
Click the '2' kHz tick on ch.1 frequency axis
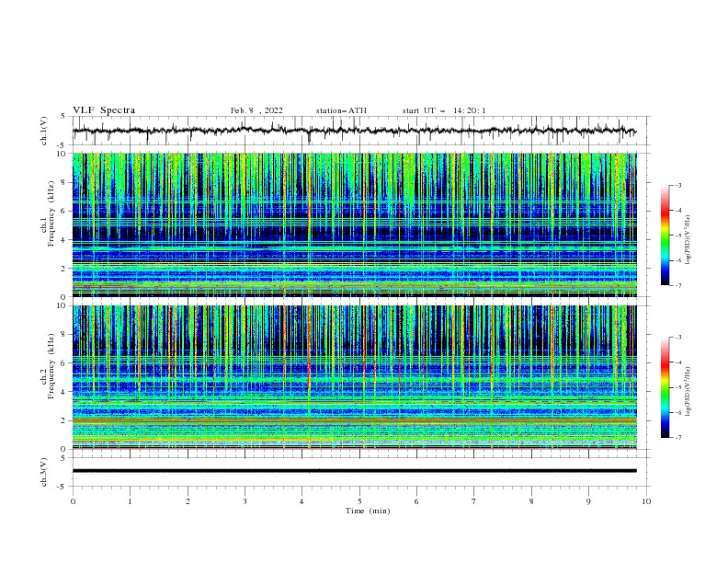[64, 269]
